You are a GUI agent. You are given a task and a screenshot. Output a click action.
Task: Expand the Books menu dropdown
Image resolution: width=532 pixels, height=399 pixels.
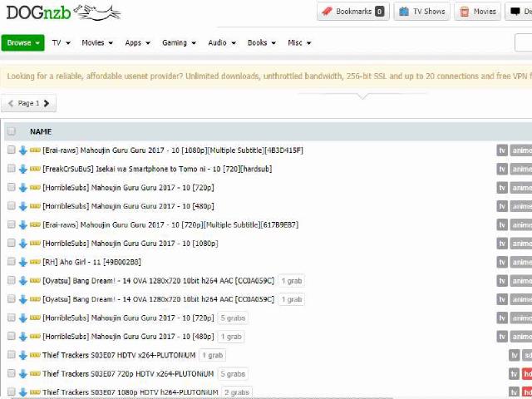[x=261, y=42]
